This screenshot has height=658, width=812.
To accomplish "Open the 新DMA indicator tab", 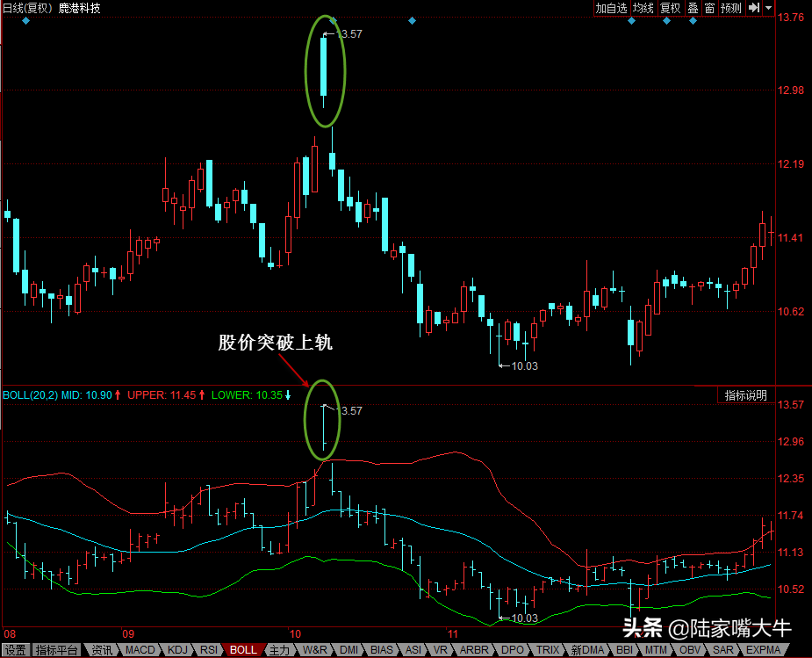I will click(x=587, y=650).
